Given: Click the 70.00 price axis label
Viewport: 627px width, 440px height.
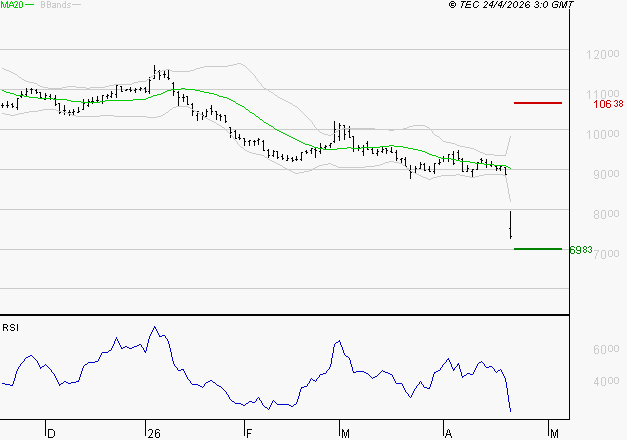Looking at the screenshot, I should point(607,254).
